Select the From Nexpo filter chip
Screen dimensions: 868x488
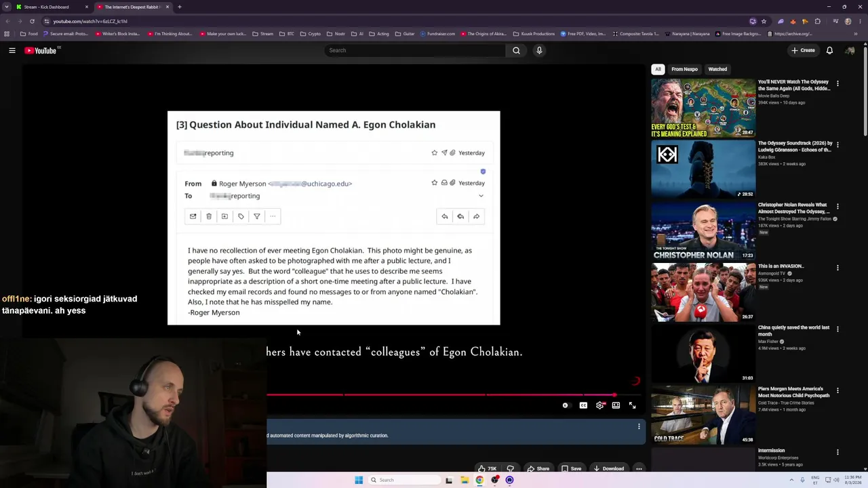pyautogui.click(x=684, y=69)
